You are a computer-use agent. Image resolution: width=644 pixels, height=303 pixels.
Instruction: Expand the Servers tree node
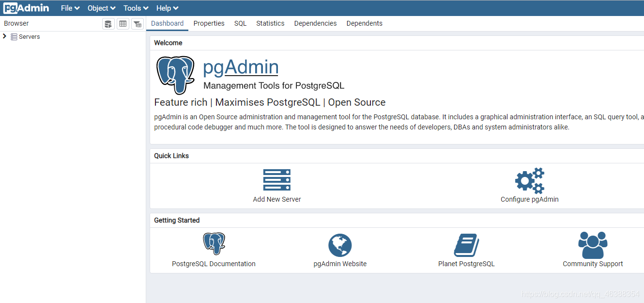pos(4,36)
